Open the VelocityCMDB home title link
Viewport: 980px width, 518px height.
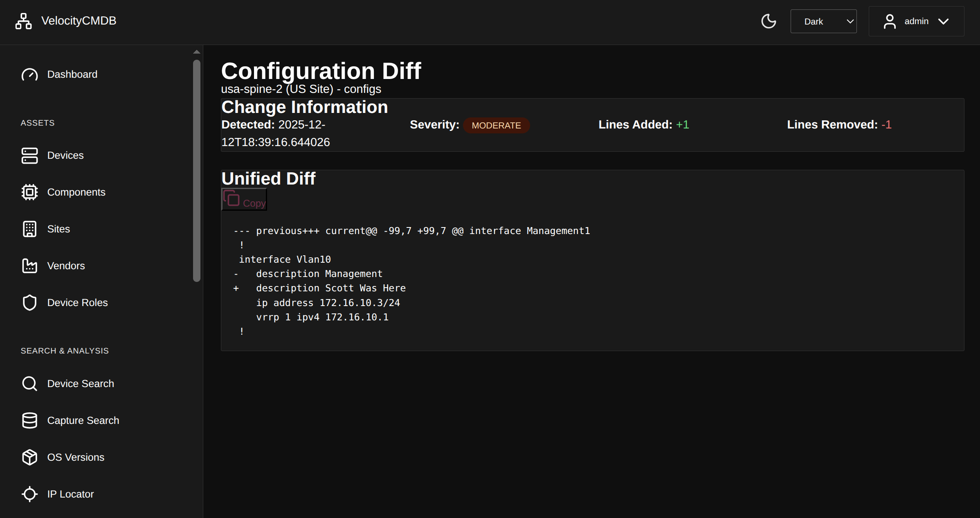tap(79, 21)
